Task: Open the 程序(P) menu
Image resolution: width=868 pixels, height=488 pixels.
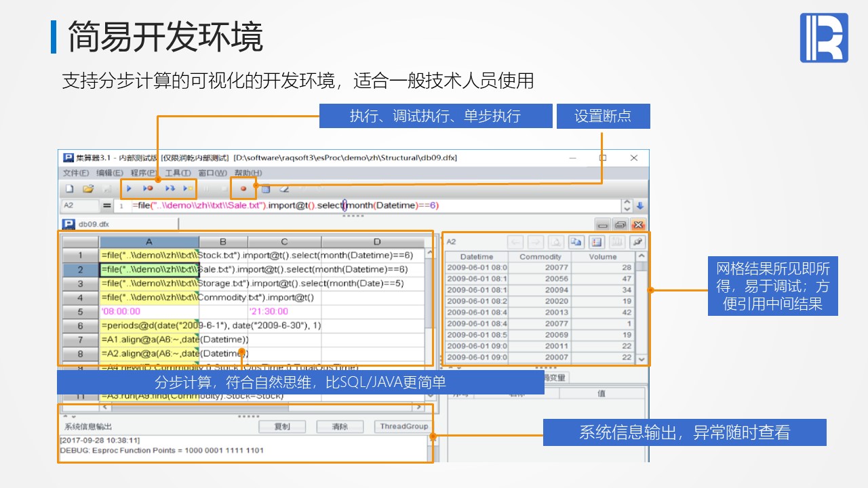Action: [x=144, y=173]
